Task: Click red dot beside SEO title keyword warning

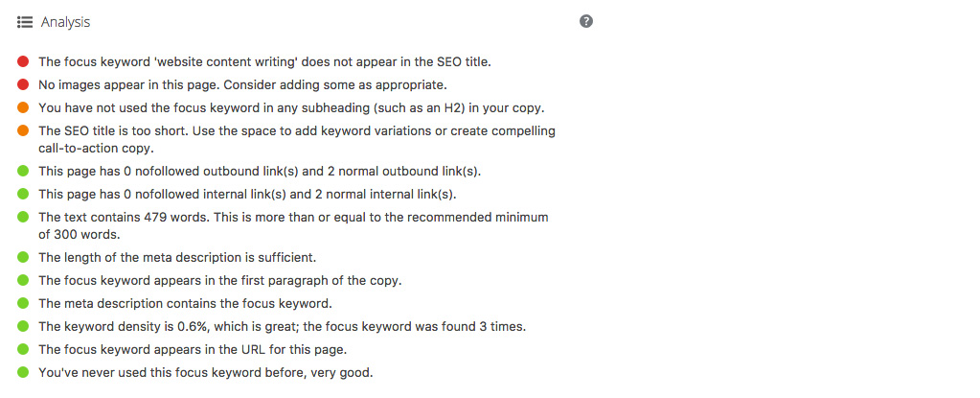Action: tap(23, 61)
